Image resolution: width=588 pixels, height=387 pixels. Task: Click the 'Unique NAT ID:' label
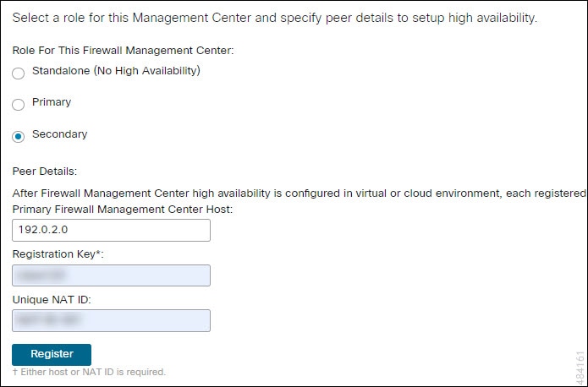[52, 300]
